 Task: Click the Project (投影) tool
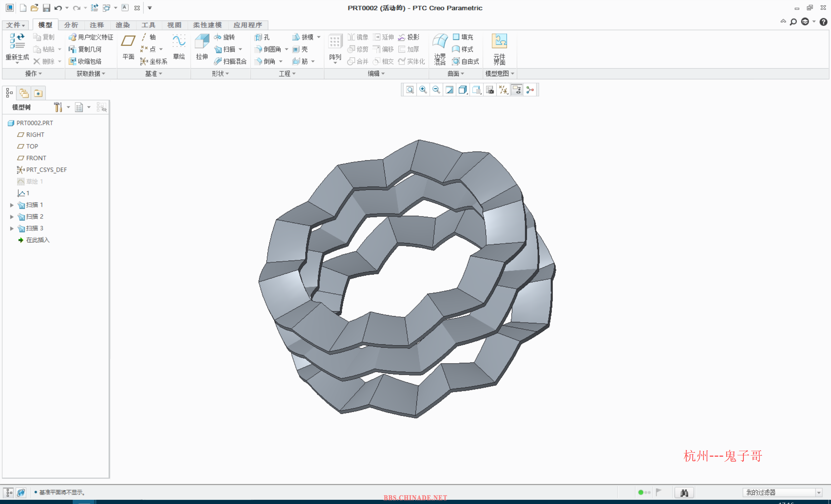[x=409, y=37]
